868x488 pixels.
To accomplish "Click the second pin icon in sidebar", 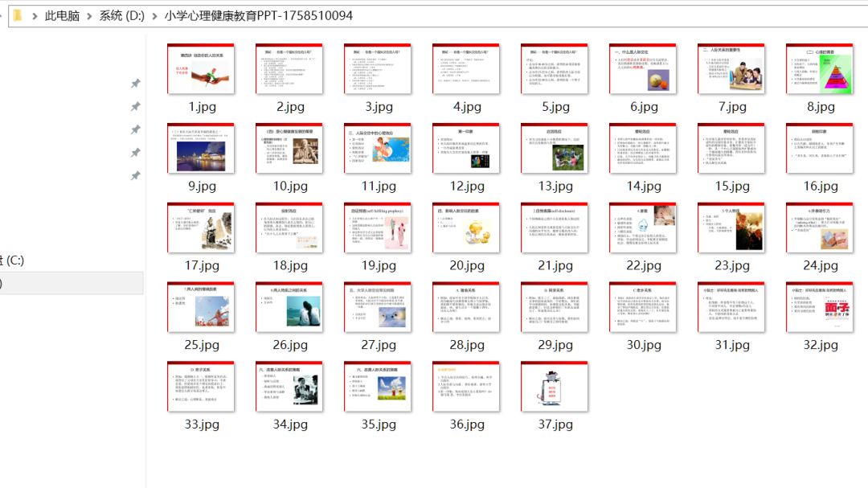I will click(x=135, y=106).
